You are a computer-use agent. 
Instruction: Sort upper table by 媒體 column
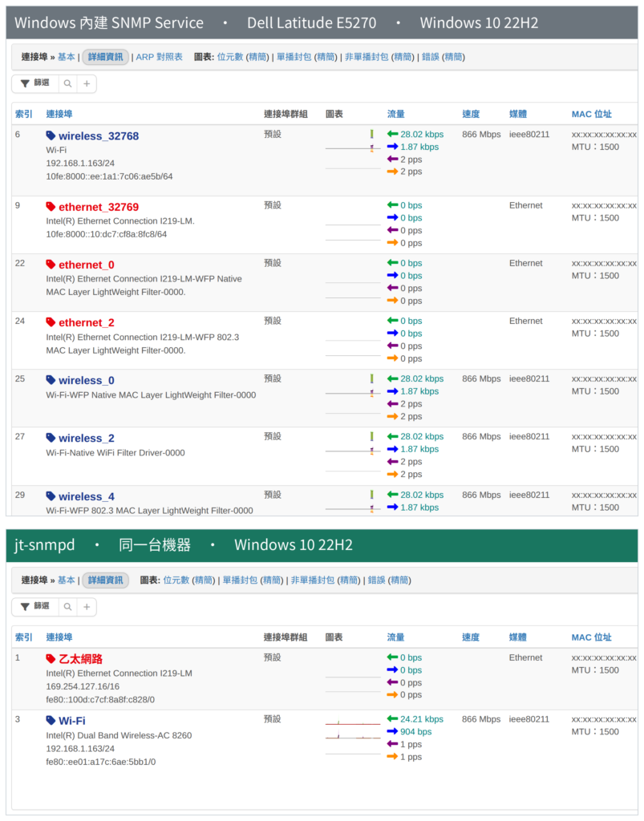pos(518,114)
